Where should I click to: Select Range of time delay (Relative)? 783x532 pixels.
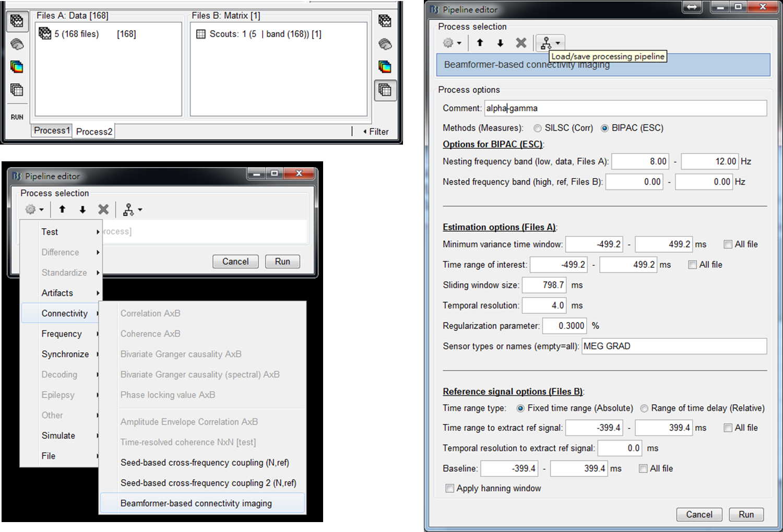(x=702, y=408)
